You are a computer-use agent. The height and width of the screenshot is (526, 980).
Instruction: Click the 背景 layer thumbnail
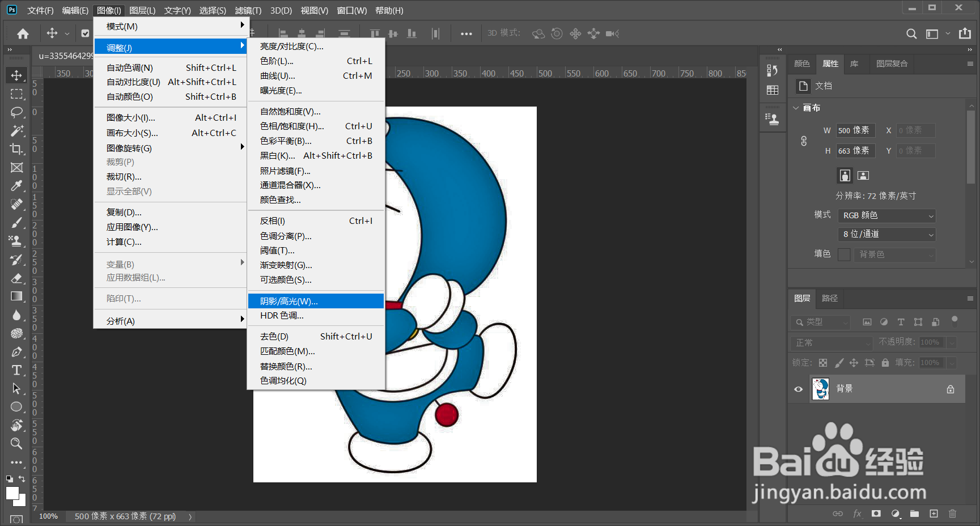820,389
